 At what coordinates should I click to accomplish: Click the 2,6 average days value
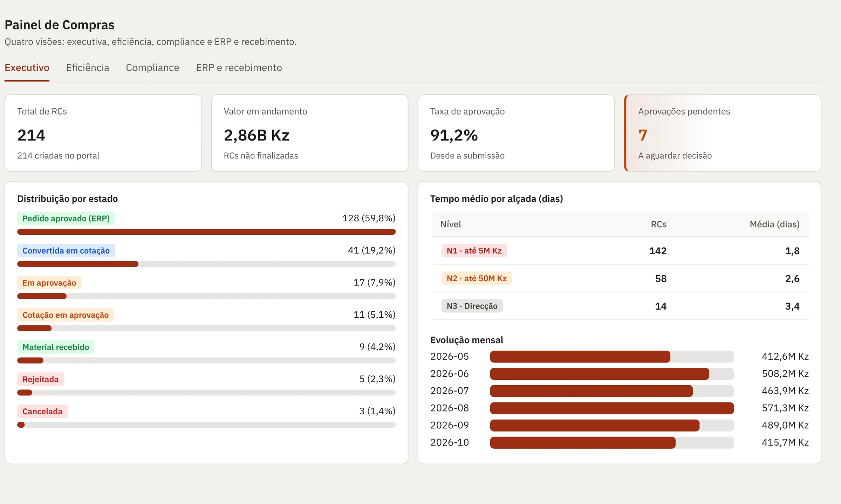point(792,278)
